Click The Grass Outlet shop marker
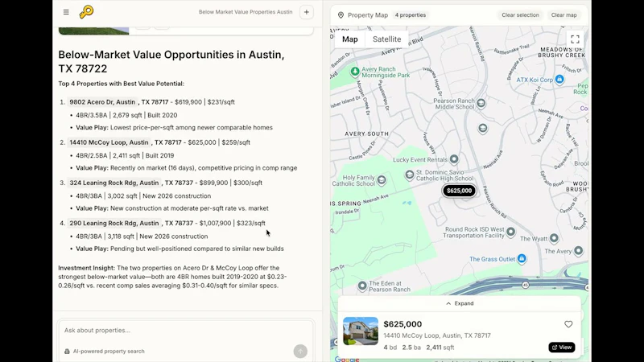Image resolution: width=644 pixels, height=362 pixels. pos(522,258)
